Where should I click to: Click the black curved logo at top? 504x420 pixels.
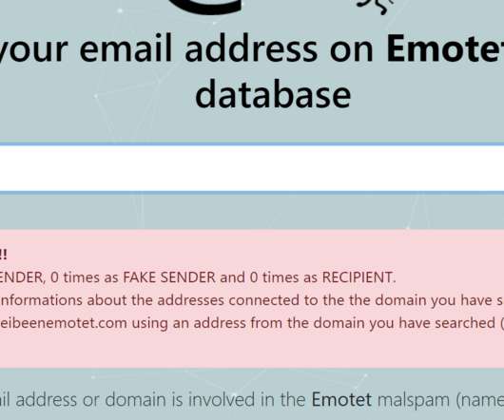[205, 7]
